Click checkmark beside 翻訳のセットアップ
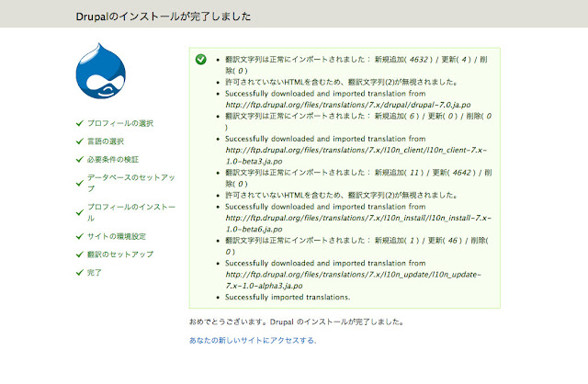Viewport: 588px width, 384px height. tap(80, 254)
